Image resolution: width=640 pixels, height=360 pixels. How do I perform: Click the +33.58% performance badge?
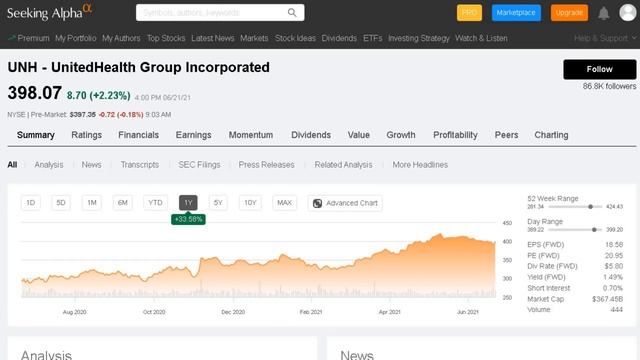pos(188,220)
